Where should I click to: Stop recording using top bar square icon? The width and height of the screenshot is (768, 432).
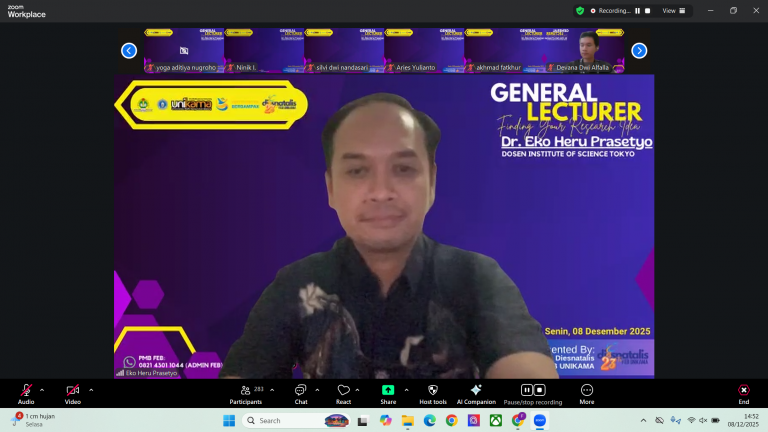[648, 11]
